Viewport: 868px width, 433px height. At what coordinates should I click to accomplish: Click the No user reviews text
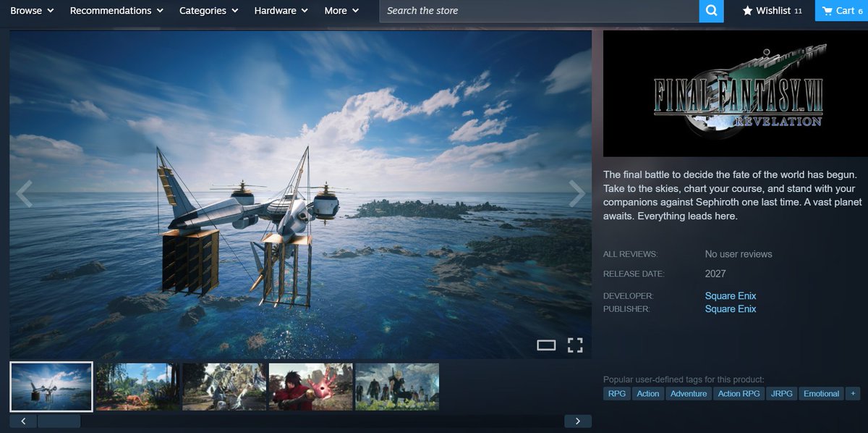[x=739, y=254]
